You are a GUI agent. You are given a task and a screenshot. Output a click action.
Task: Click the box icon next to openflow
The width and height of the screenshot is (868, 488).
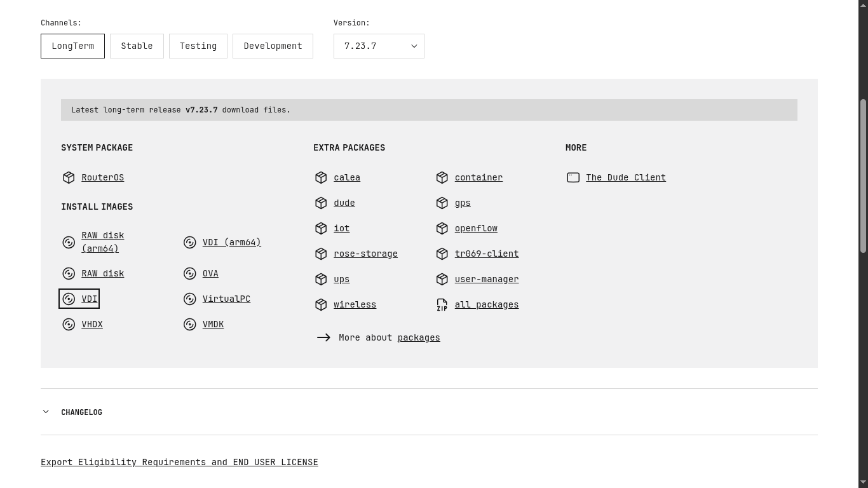tap(442, 228)
